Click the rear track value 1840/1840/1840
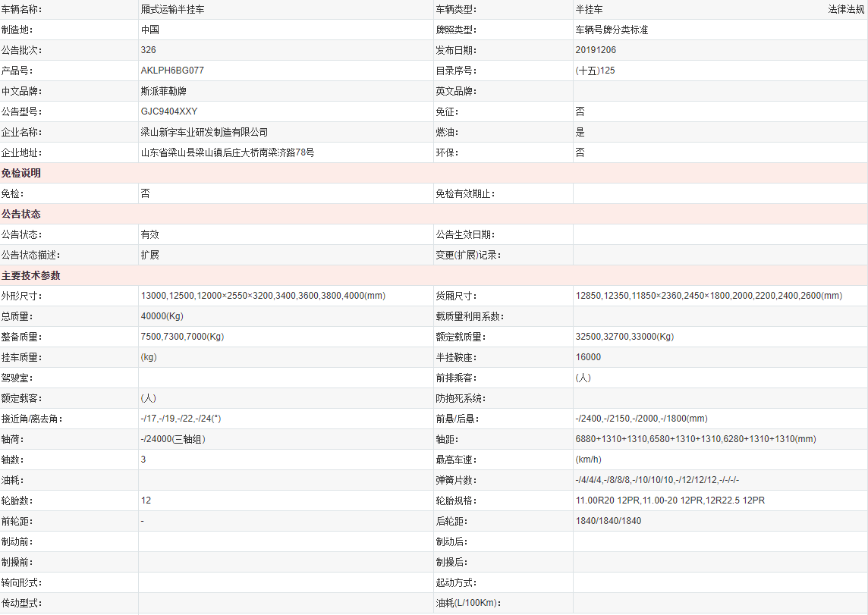This screenshot has width=868, height=615. click(609, 521)
